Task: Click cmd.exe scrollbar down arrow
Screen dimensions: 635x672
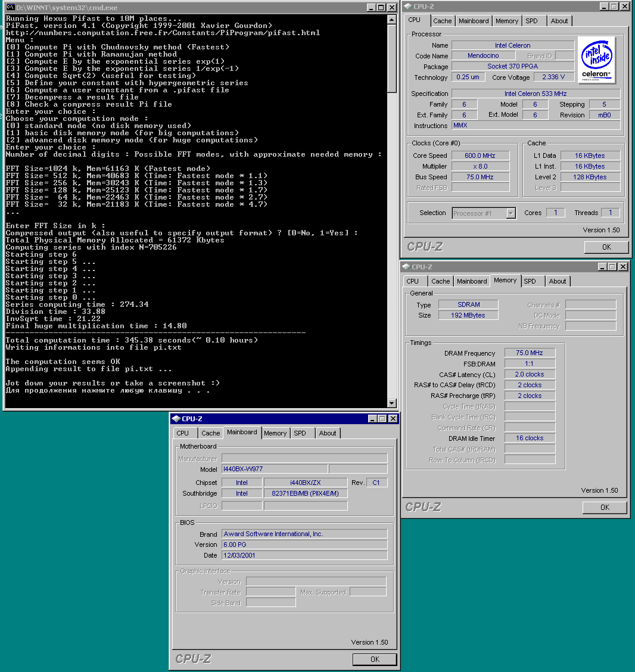Action: click(x=391, y=403)
